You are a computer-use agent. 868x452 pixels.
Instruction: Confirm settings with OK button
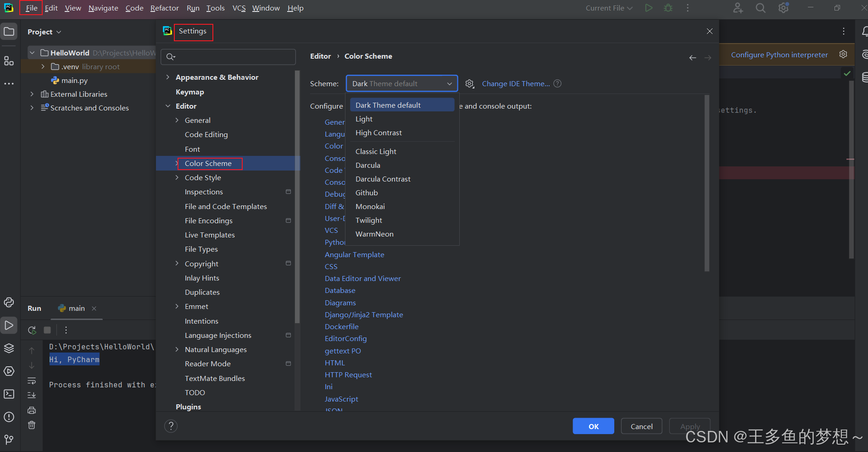tap(593, 426)
